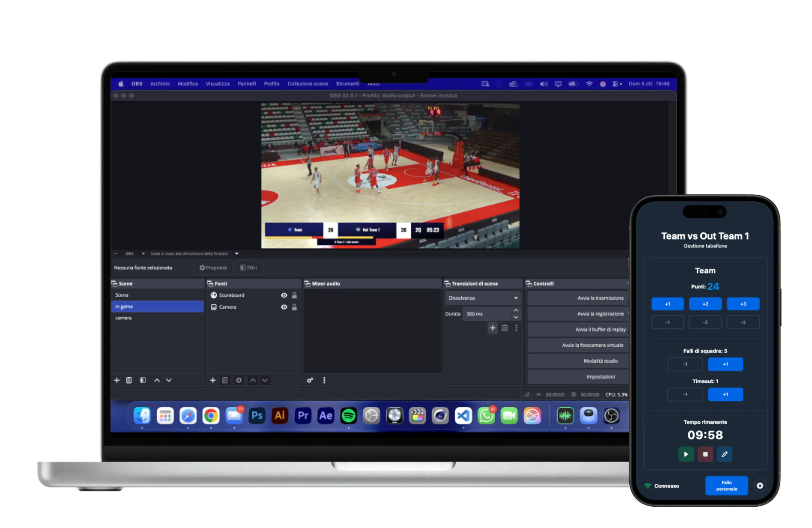This screenshot has width=812, height=528.
Task: Open advanced audio settings in Mixer audio
Action: pyautogui.click(x=310, y=380)
